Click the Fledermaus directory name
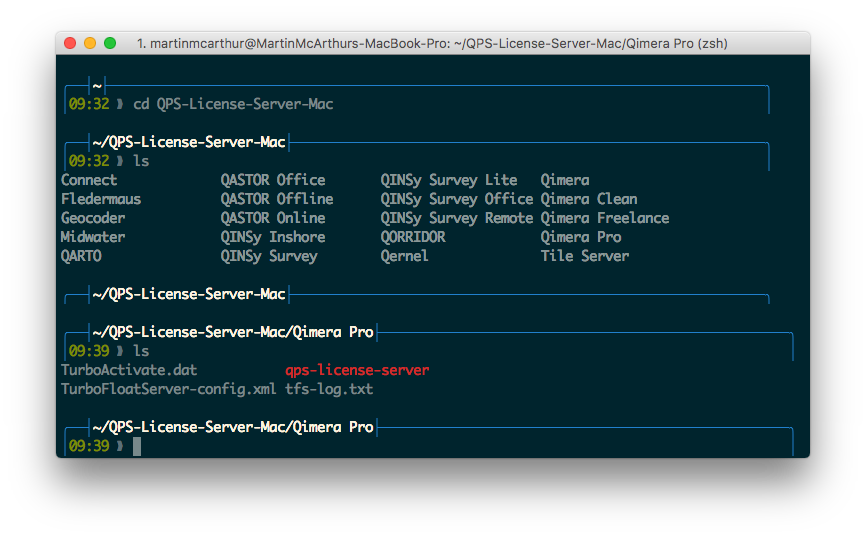866x538 pixels. coord(101,199)
